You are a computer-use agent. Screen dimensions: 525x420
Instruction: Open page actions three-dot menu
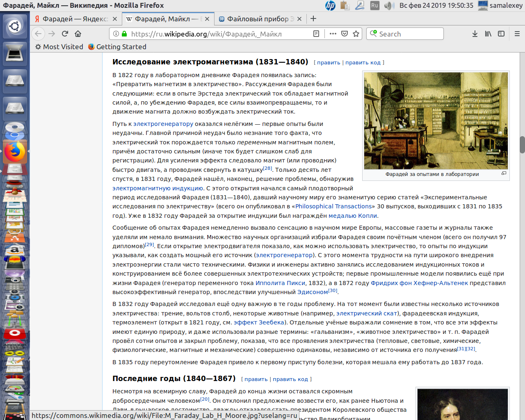pos(333,34)
